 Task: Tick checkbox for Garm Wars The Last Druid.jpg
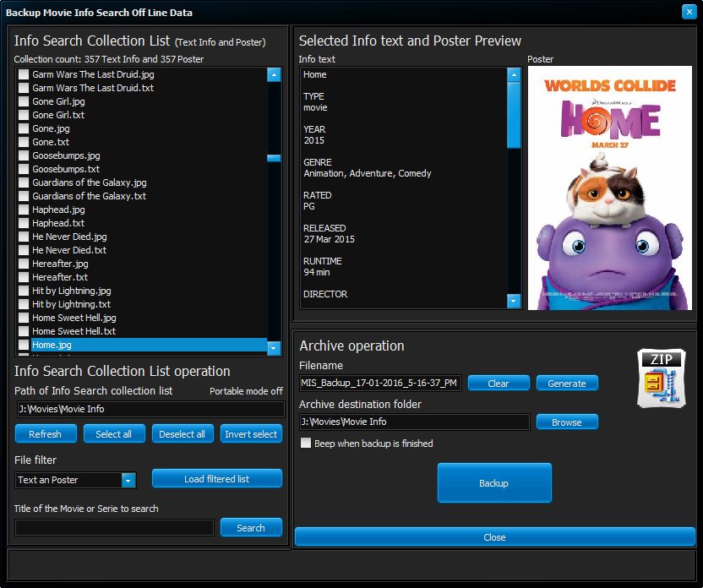tap(24, 74)
